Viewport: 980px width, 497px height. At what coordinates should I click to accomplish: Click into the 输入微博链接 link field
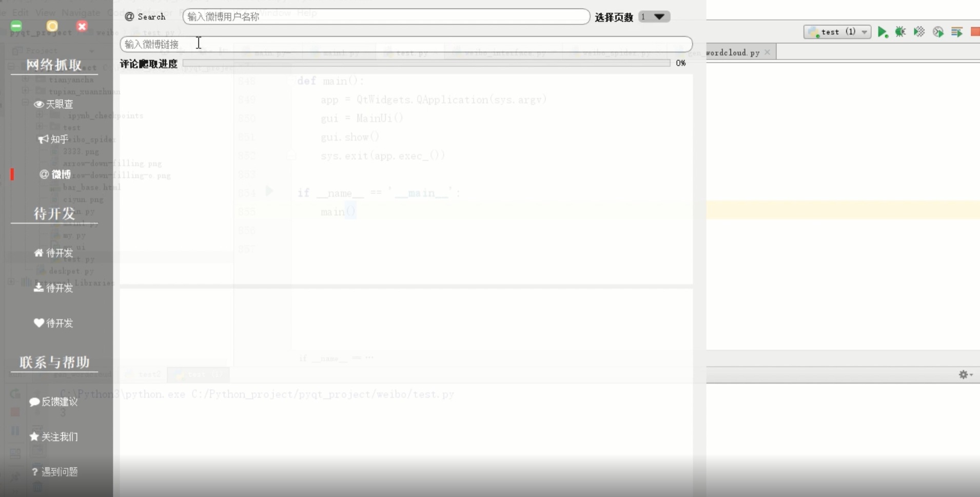point(405,44)
